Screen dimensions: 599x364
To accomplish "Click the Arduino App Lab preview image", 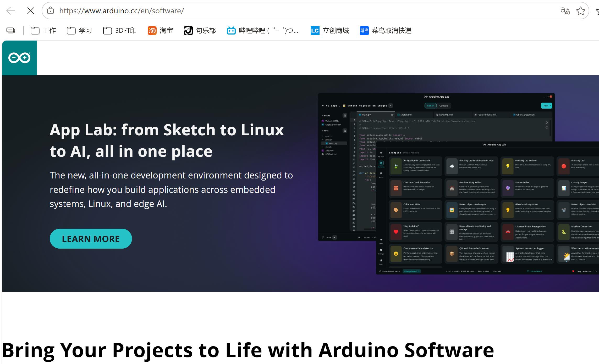I will [458, 184].
